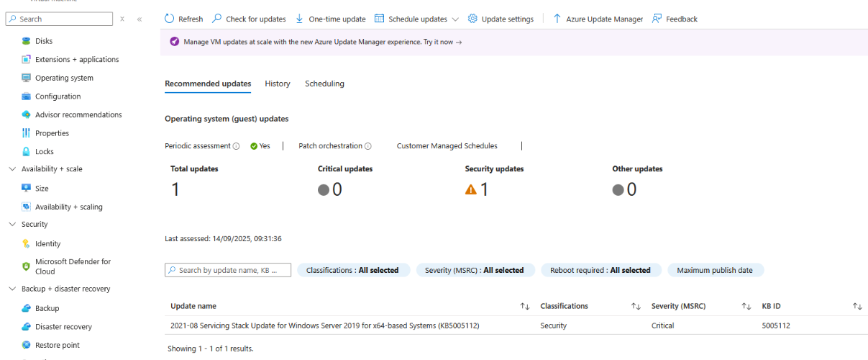Click the Try it now link
Image resolution: width=868 pixels, height=360 pixels.
(x=442, y=42)
